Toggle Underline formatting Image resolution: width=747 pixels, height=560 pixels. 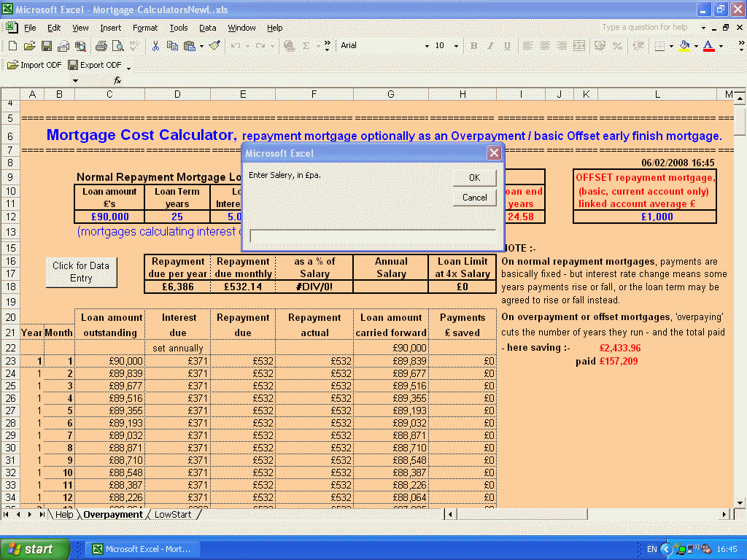507,46
